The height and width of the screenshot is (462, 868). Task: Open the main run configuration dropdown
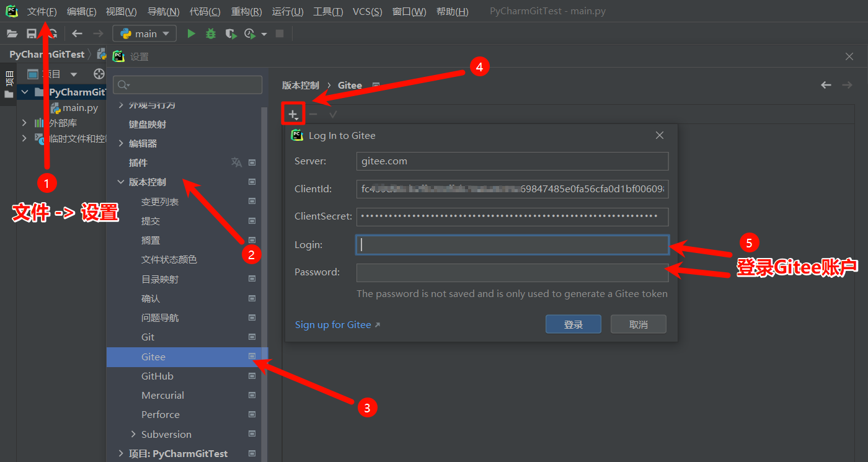[x=144, y=33]
